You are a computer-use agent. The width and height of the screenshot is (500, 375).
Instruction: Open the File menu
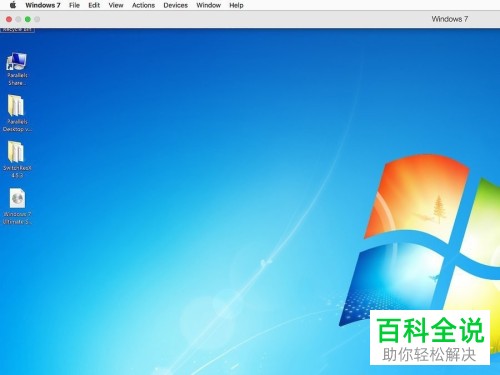(74, 5)
